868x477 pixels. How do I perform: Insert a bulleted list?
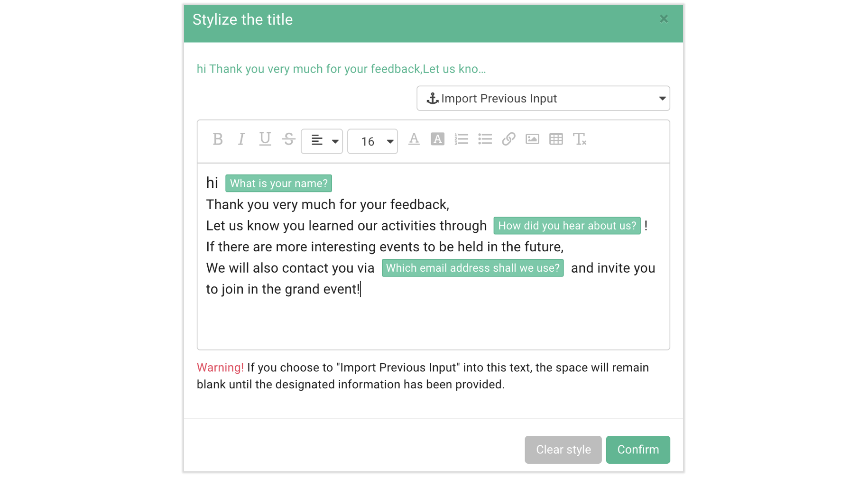(x=485, y=139)
